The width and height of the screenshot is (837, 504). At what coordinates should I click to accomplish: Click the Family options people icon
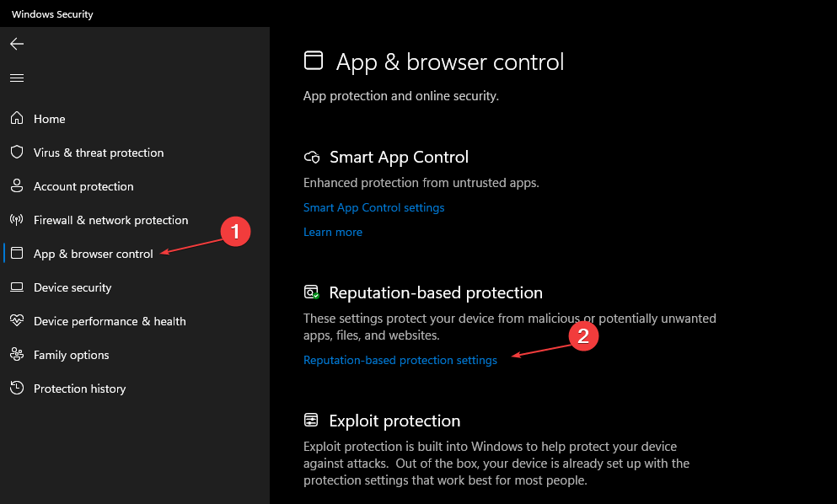tap(16, 354)
